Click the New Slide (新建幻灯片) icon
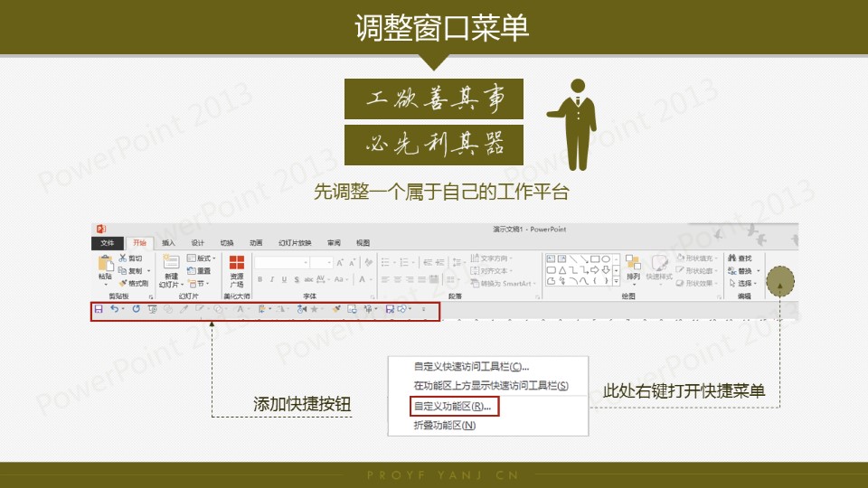This screenshot has height=488, width=868. click(x=171, y=266)
